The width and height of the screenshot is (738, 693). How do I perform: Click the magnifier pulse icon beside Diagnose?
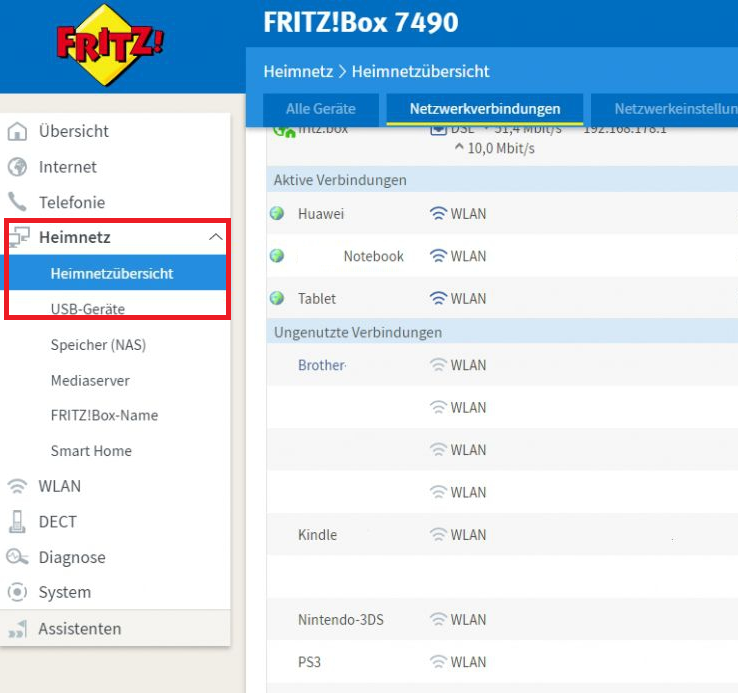[17, 557]
